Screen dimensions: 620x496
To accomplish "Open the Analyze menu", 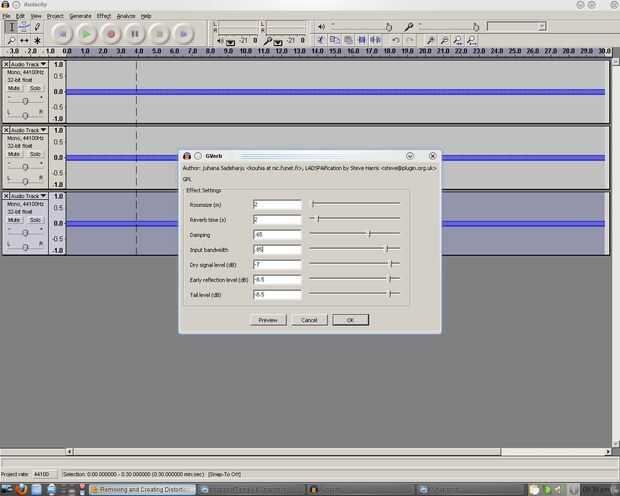I will point(126,16).
